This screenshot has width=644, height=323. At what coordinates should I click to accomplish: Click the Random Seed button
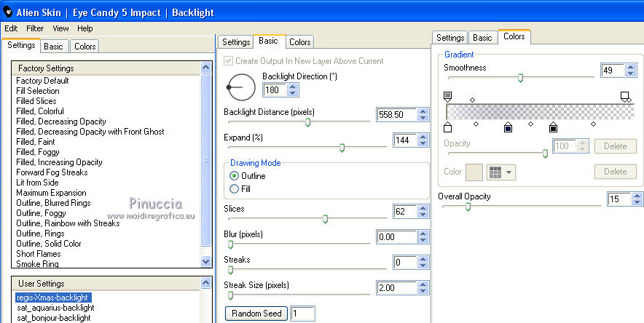click(x=256, y=314)
